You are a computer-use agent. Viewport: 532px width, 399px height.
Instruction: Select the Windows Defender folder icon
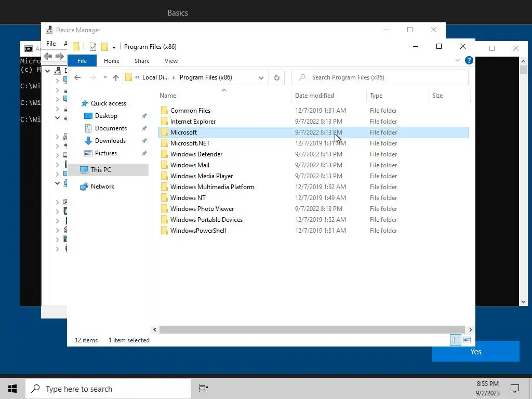[x=164, y=154]
